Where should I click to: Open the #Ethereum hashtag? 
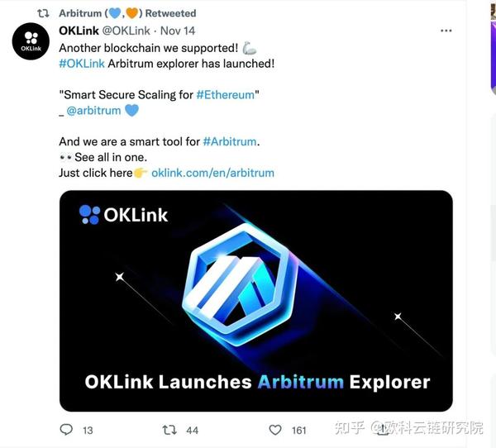pos(226,94)
